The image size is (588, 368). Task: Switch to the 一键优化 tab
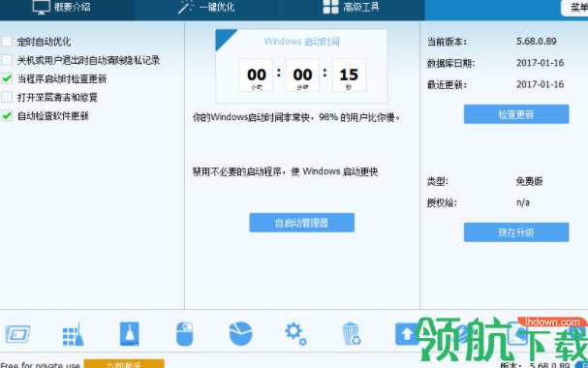tap(207, 9)
